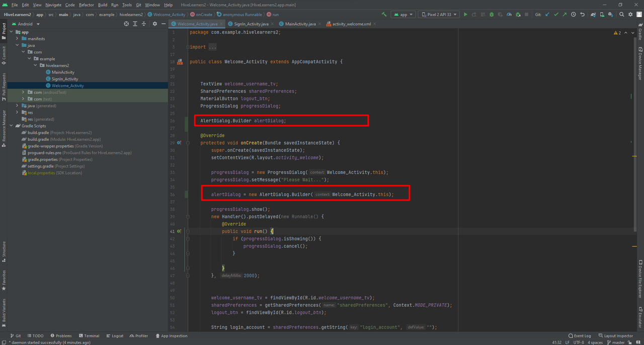Open Project panel options gear
The width and height of the screenshot is (644, 345).
coord(155,24)
